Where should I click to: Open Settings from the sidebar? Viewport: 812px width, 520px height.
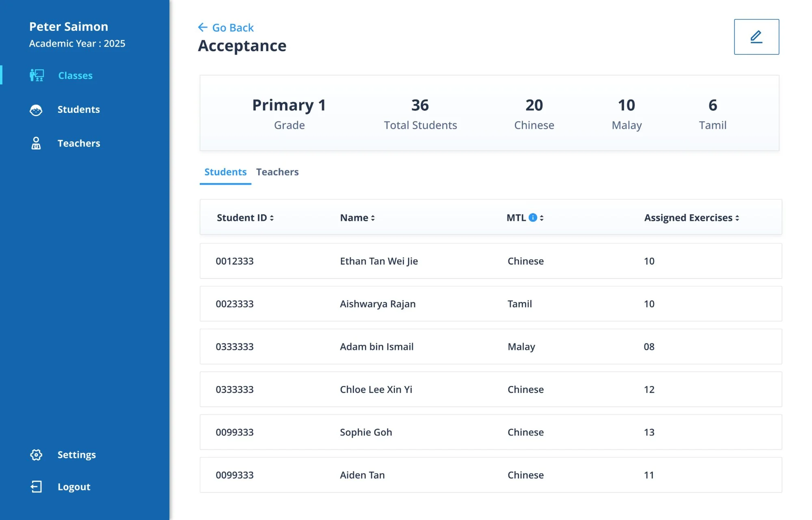click(77, 455)
